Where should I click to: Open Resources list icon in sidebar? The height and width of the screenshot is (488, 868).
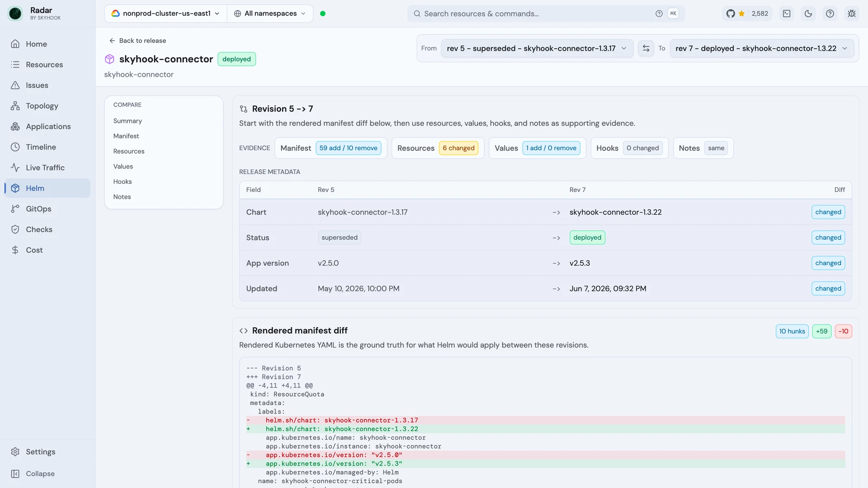[x=15, y=65]
